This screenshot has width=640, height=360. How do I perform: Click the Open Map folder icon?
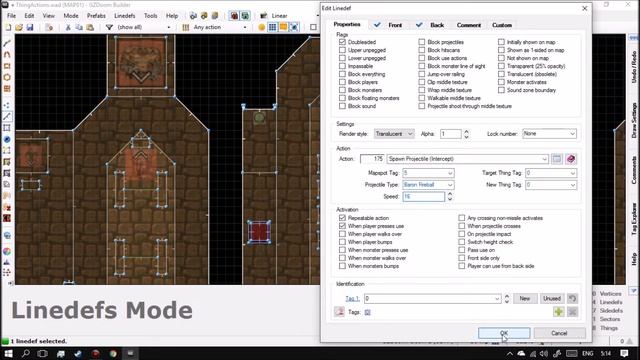pos(19,27)
